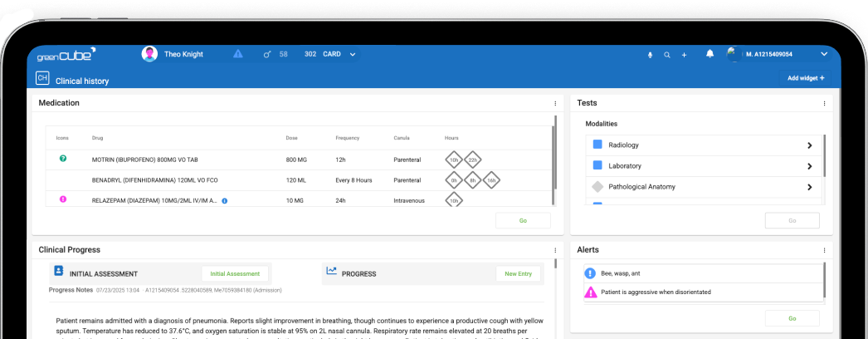Viewport: 868px width, 339px height.
Task: Click the plus icon beside search
Action: pyautogui.click(x=684, y=55)
